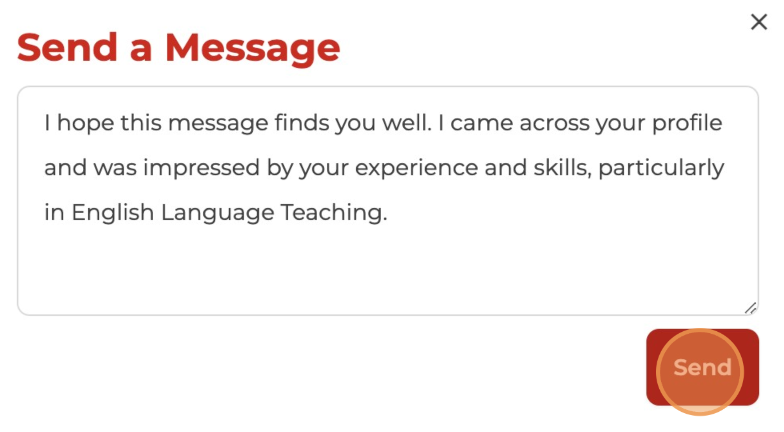Click the word 'experience' in message
Screen dimensions: 784x432
coord(416,168)
